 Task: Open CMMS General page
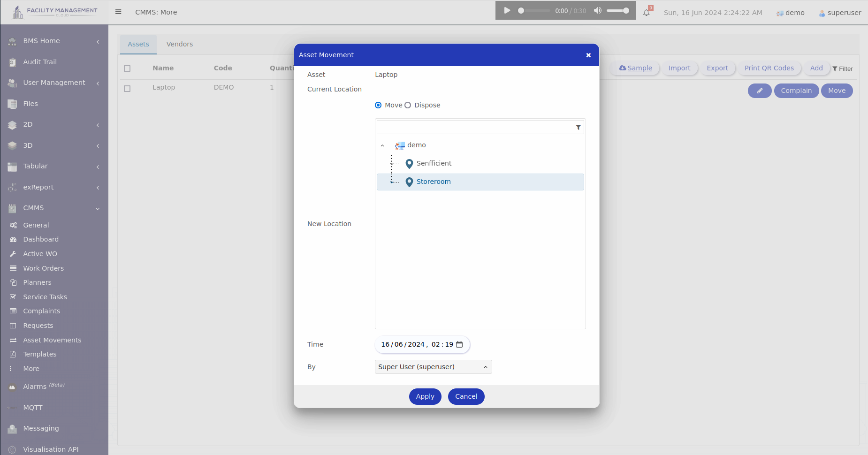tap(36, 225)
